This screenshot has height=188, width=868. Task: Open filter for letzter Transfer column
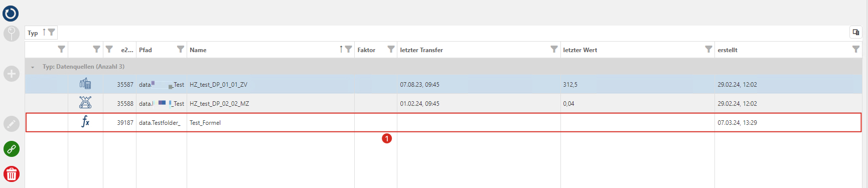click(x=554, y=49)
